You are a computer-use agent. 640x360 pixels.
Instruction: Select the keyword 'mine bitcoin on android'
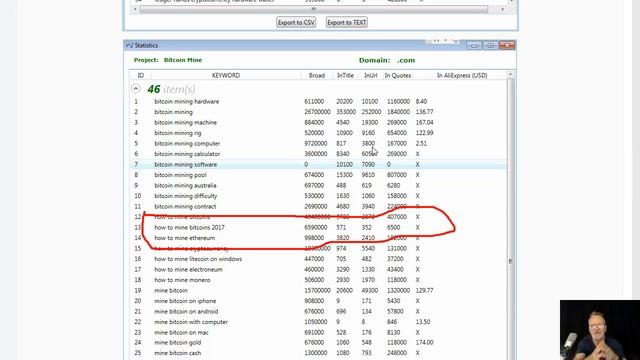(x=186, y=311)
